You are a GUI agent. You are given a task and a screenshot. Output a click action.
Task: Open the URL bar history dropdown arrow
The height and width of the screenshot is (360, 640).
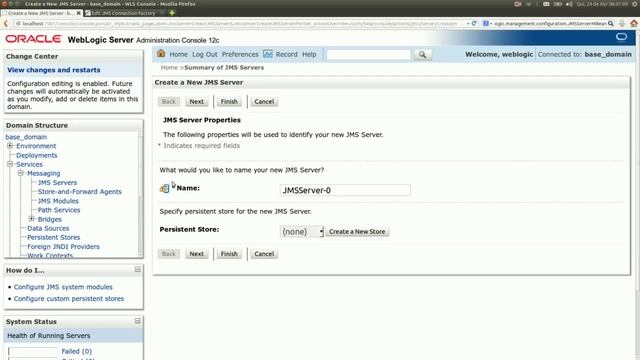click(468, 24)
